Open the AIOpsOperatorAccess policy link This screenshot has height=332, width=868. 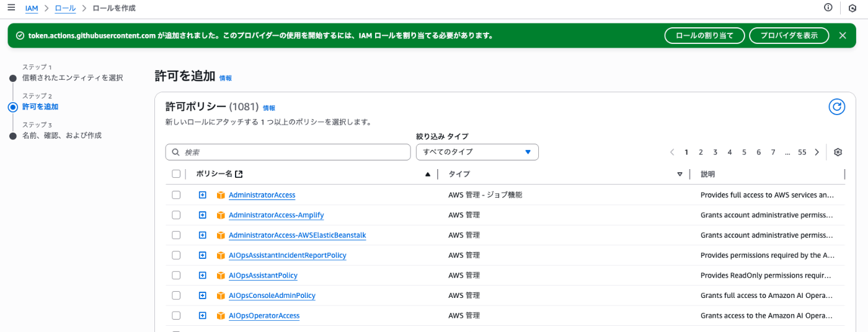tap(264, 316)
